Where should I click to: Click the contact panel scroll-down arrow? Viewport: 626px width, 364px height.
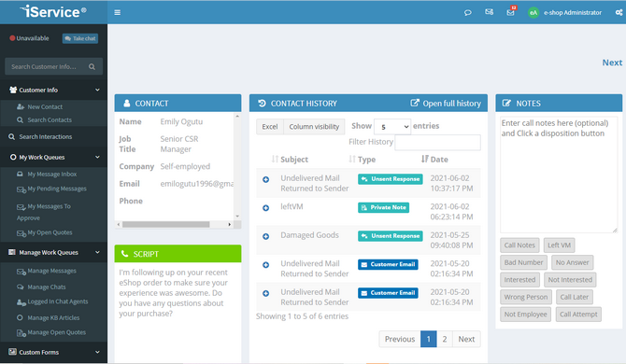pos(237,217)
